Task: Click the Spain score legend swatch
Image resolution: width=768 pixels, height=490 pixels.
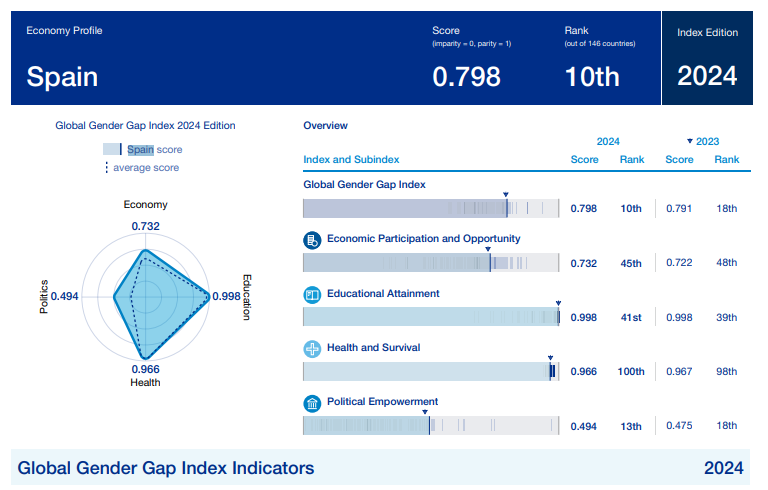Action: 112,149
